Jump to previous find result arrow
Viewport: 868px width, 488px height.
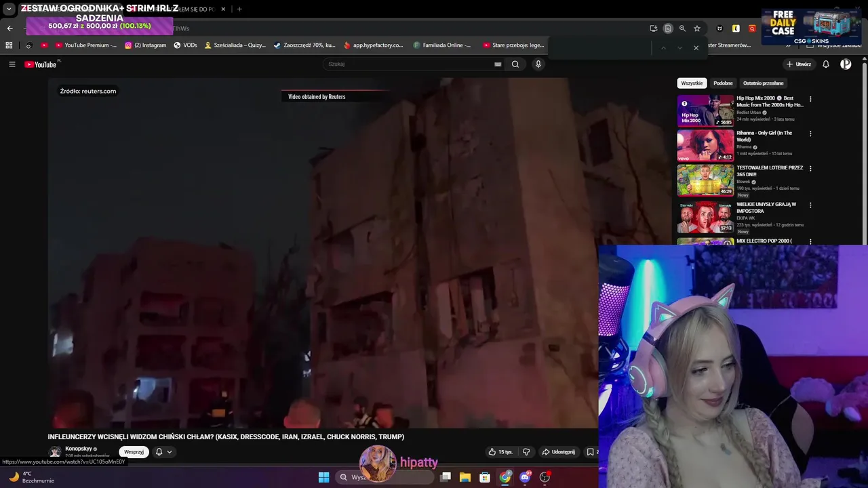[663, 48]
